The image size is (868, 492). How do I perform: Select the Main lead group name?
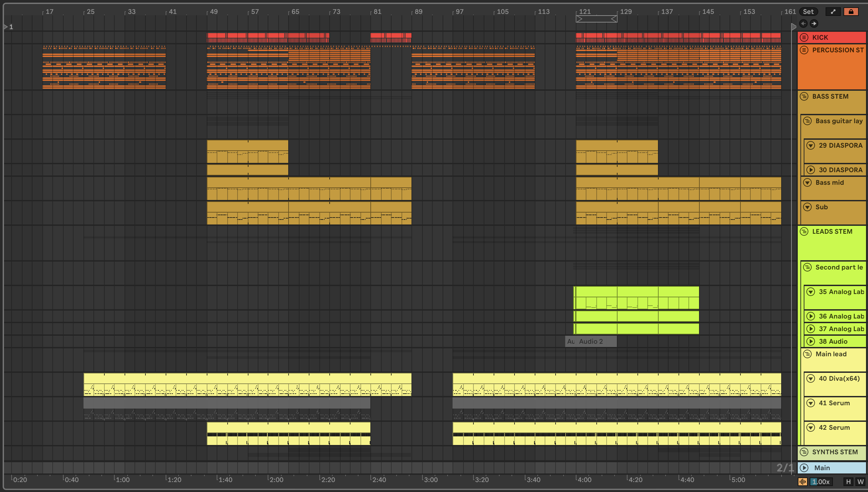point(831,354)
